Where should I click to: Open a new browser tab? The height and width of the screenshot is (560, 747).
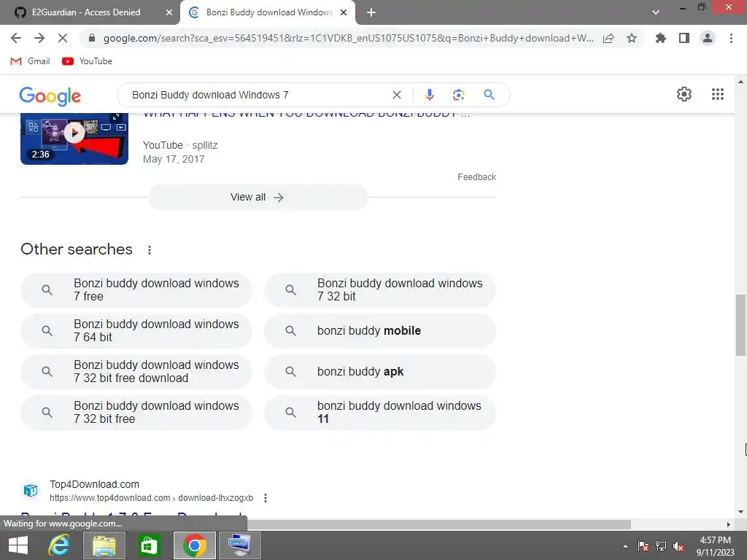[x=371, y=12]
